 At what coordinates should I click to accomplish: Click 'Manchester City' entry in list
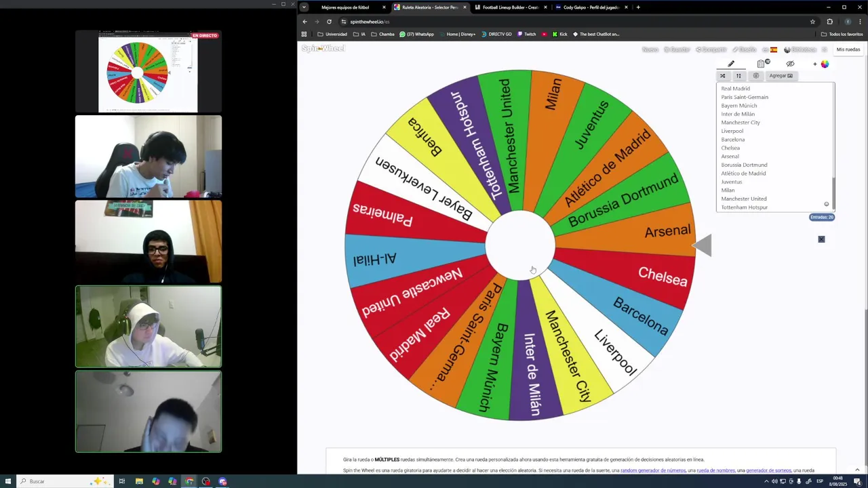pyautogui.click(x=741, y=123)
